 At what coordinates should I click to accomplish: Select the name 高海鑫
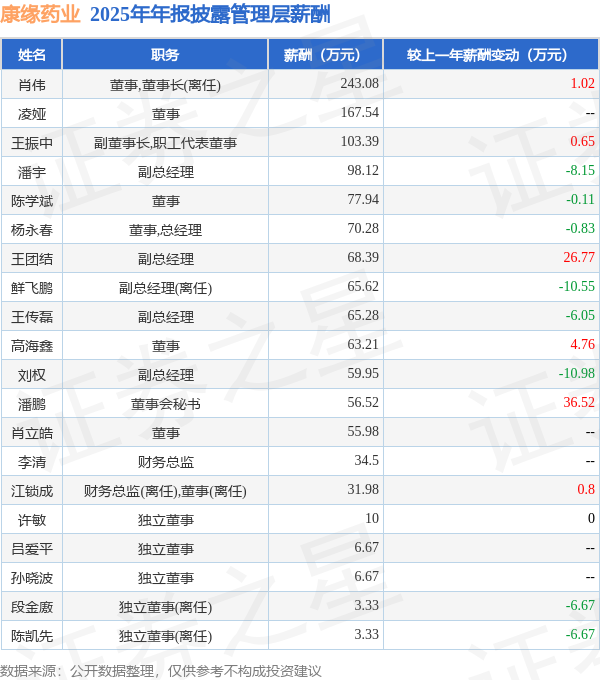click(32, 346)
